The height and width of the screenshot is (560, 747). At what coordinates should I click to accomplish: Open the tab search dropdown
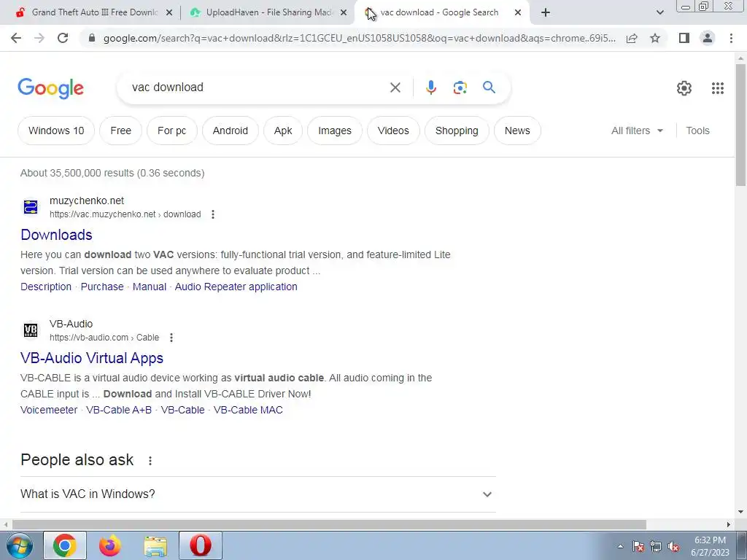point(659,12)
